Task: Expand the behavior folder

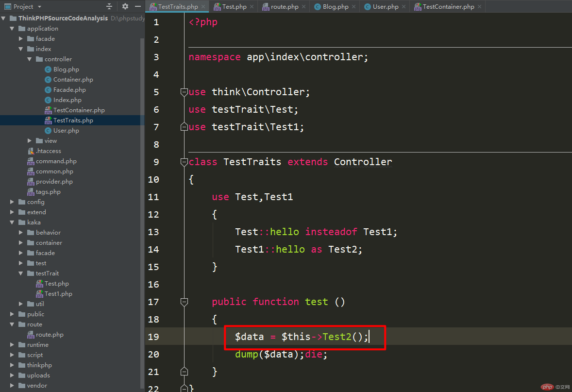Action: [21, 233]
